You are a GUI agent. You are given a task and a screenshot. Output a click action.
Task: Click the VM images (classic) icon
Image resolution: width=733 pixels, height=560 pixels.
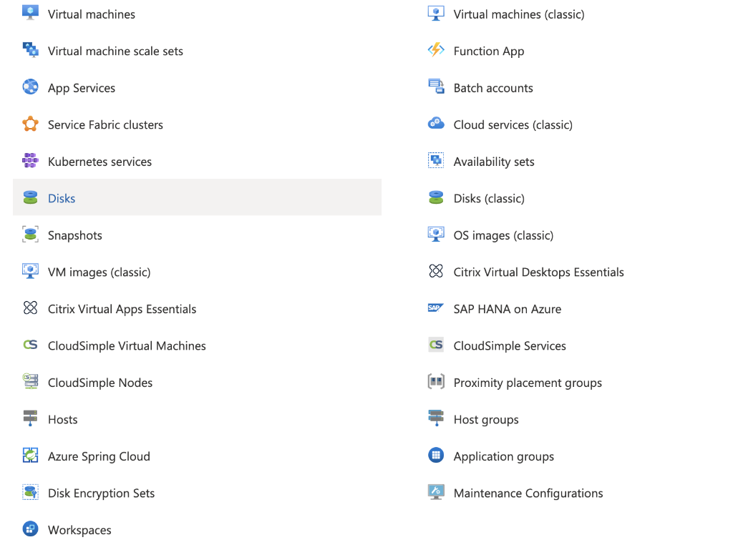tap(30, 271)
